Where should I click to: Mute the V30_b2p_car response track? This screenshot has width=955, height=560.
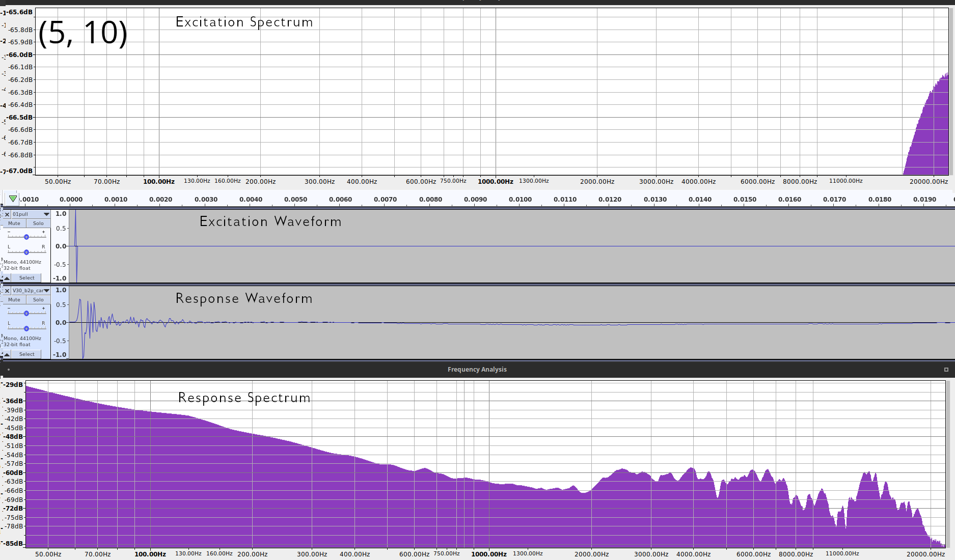click(x=14, y=300)
